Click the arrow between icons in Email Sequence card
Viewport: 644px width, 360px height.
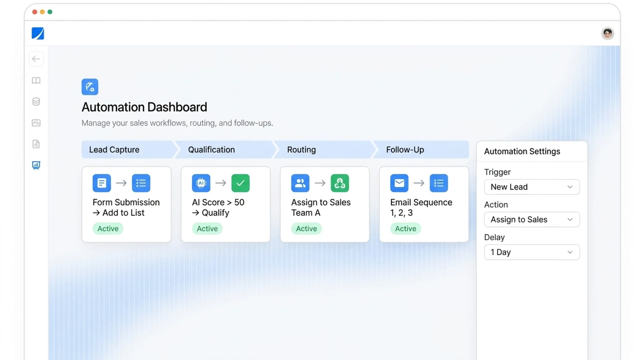[x=419, y=183]
